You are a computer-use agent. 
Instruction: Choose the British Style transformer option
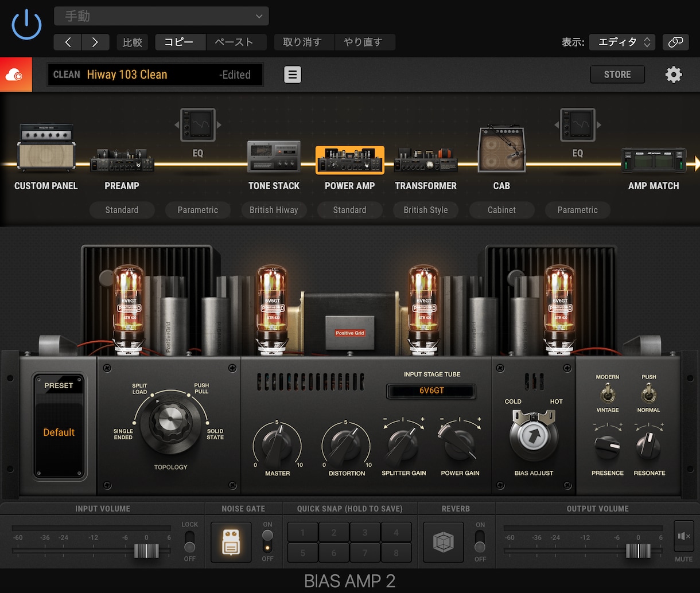[x=426, y=210]
